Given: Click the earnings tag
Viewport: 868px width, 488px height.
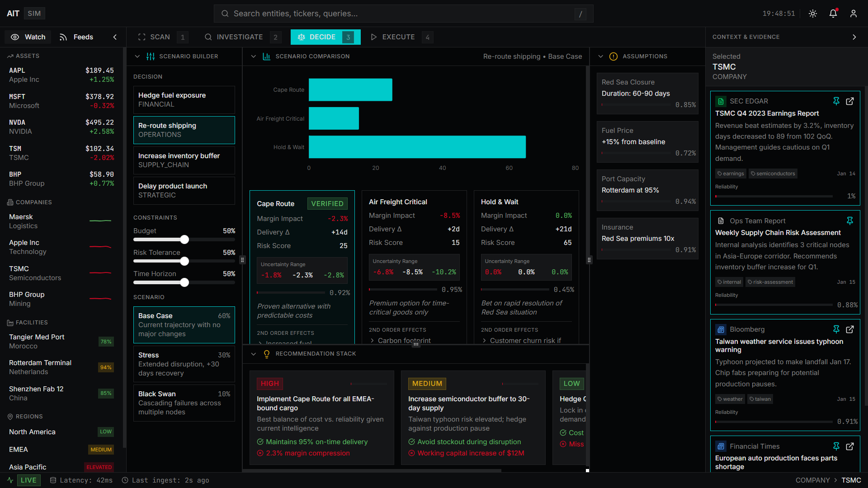Looking at the screenshot, I should tap(731, 174).
